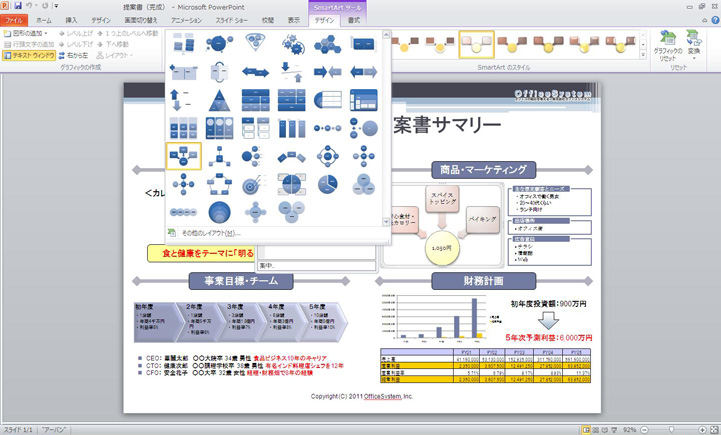Click the 92% zoom level
Screen dimensions: 721x435
pos(629,429)
